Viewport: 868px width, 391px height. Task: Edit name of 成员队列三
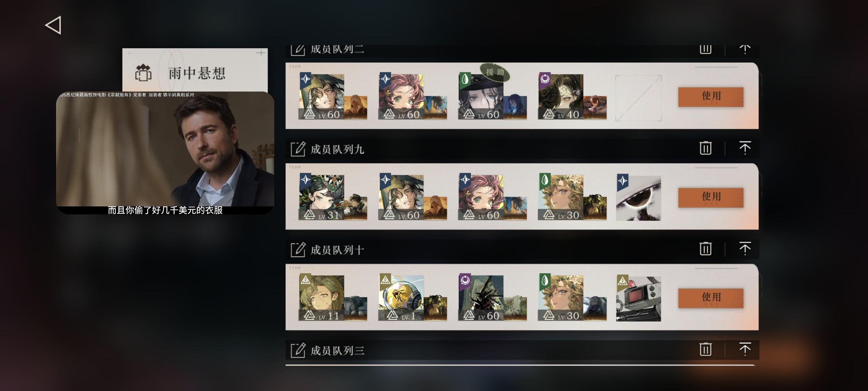298,350
